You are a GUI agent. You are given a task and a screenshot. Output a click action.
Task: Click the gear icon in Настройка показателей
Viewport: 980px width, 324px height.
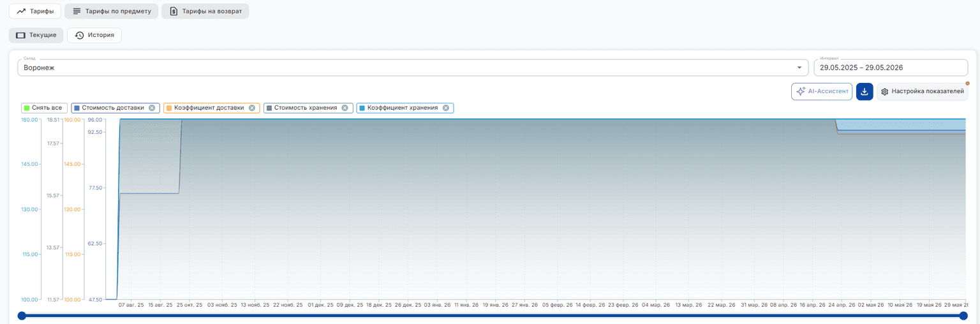click(885, 92)
